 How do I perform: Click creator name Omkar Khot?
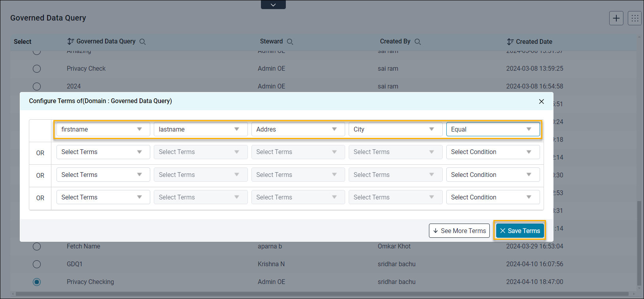(x=394, y=246)
